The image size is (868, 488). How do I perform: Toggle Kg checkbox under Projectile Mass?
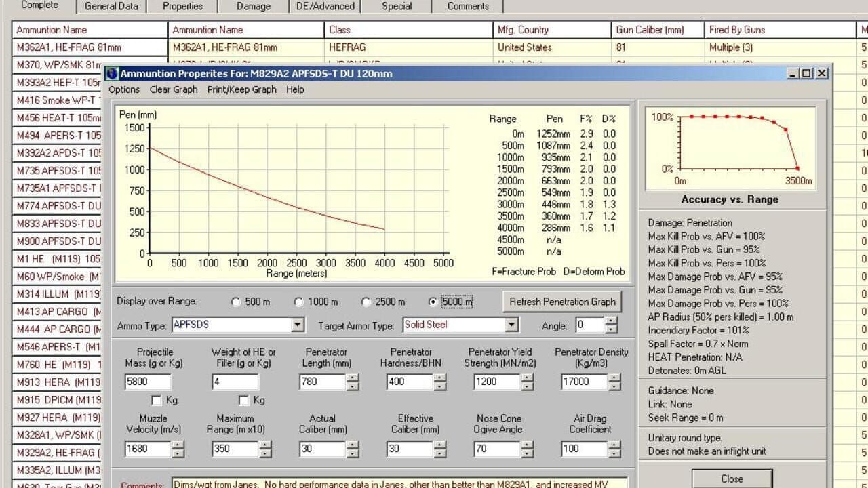point(157,401)
